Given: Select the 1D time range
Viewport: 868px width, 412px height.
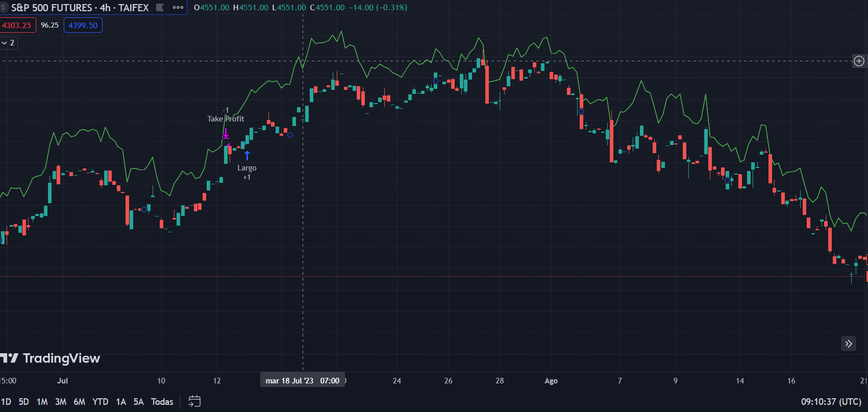Looking at the screenshot, I should (6, 402).
